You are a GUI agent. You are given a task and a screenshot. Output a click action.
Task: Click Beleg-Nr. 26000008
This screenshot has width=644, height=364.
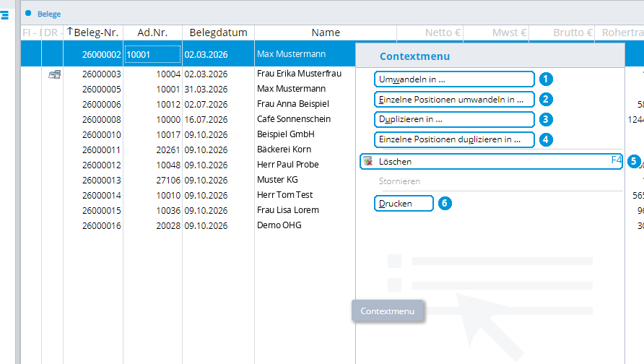(102, 120)
